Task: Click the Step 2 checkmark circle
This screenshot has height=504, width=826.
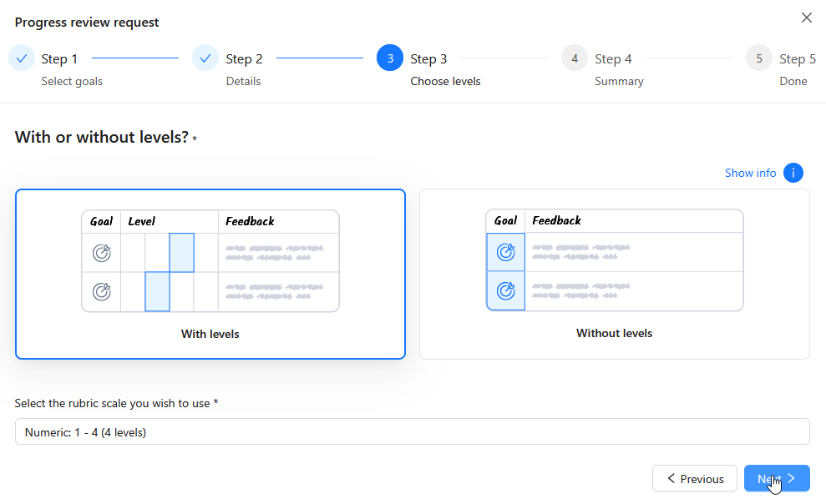Action: [205, 58]
